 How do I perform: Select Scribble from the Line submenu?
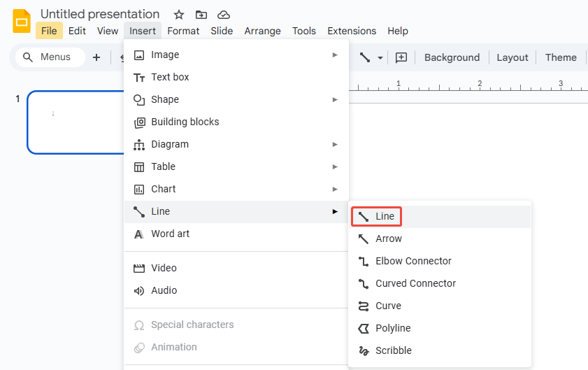coord(393,350)
